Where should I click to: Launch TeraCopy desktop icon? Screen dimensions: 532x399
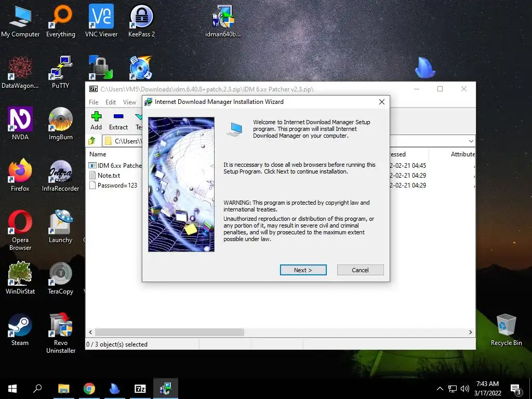tap(61, 278)
